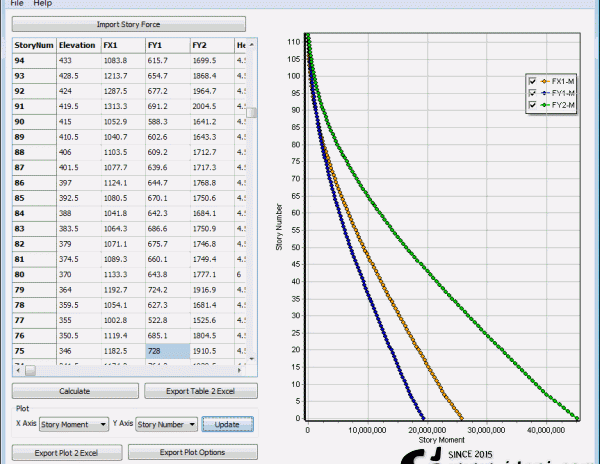This screenshot has height=464, width=600.
Task: Click the green FY2-M legend marker
Action: click(x=544, y=104)
